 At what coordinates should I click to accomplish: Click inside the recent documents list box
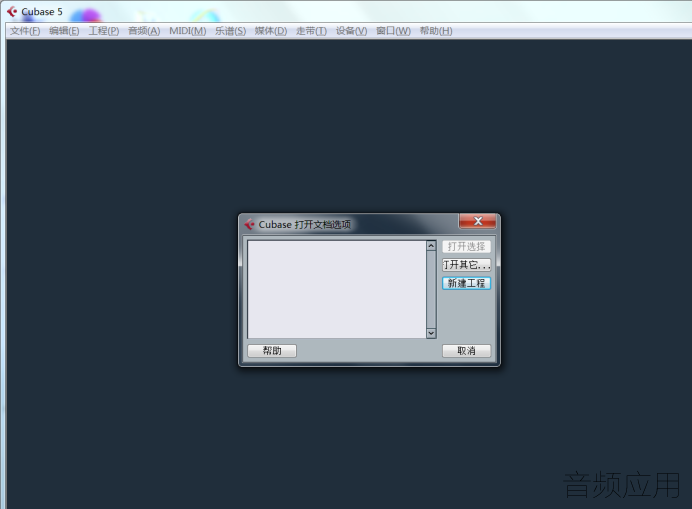[337, 290]
